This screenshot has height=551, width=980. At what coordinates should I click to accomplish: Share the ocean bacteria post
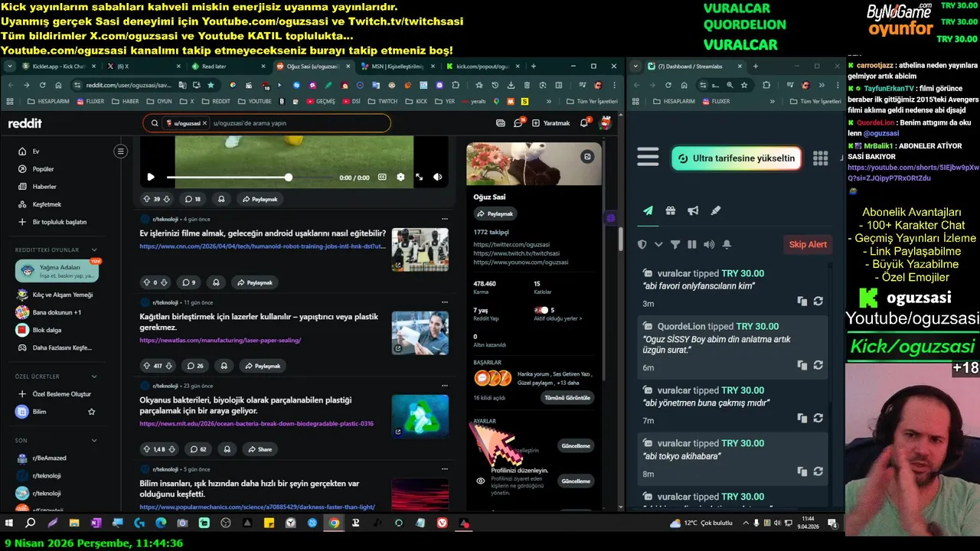tap(260, 449)
